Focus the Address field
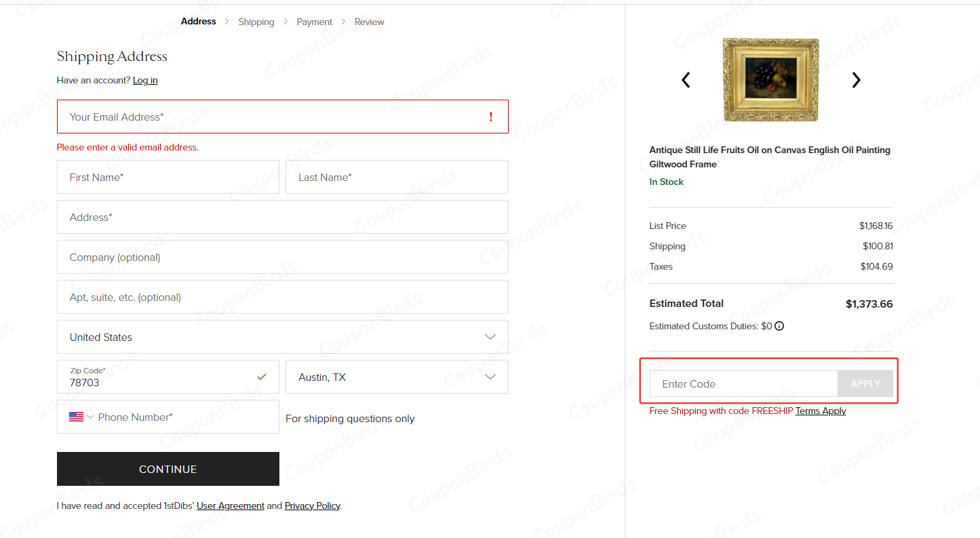The image size is (980, 538). coord(283,217)
